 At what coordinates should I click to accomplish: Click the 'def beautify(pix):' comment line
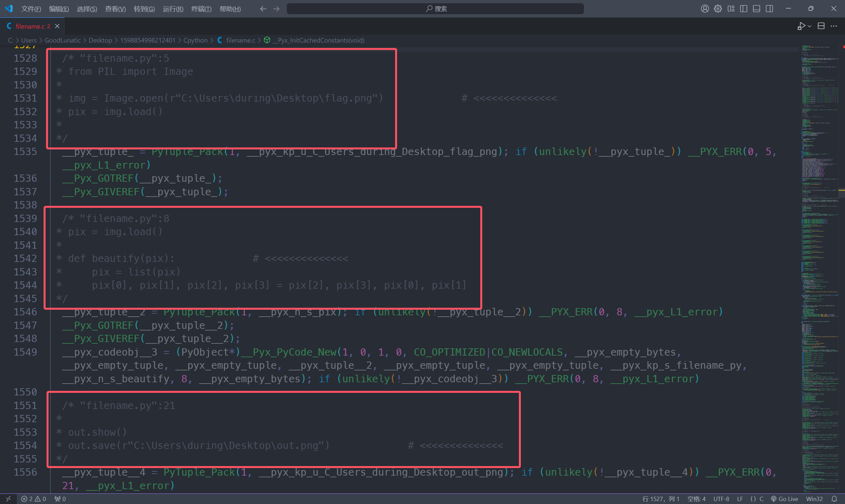(x=121, y=259)
